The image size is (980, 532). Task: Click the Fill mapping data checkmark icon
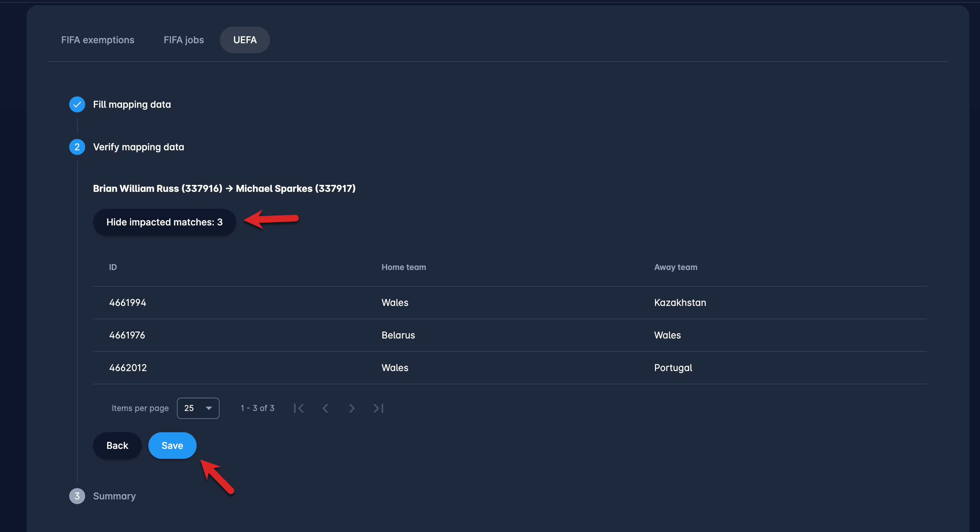77,104
